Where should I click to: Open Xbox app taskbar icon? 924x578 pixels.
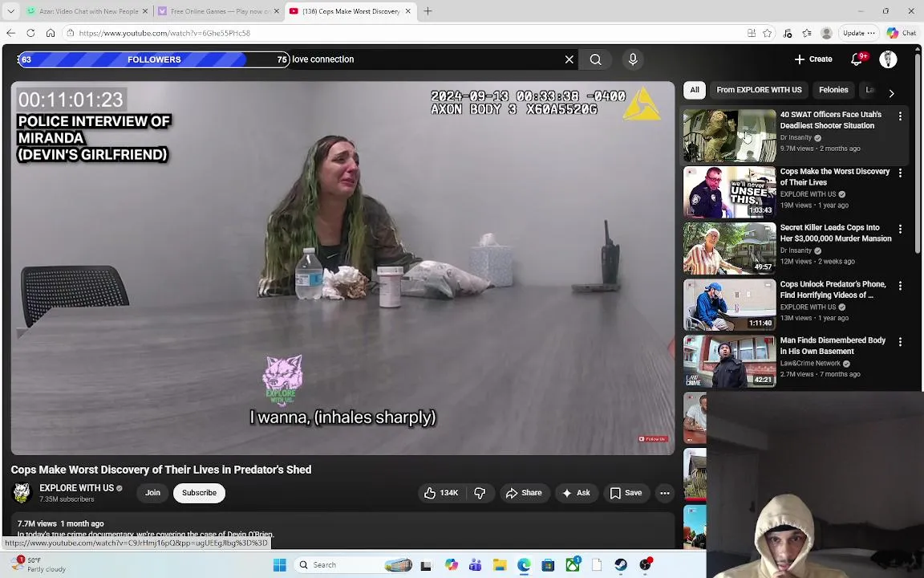click(x=573, y=565)
